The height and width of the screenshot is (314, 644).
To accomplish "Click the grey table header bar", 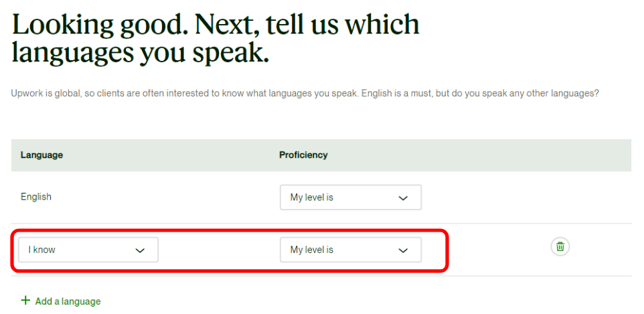I will point(321,155).
